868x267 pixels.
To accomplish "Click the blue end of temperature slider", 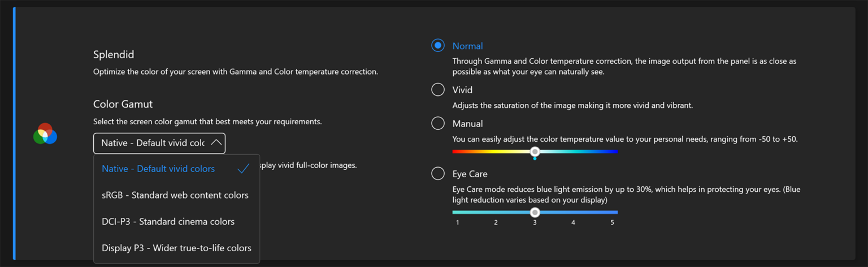I will pos(615,151).
